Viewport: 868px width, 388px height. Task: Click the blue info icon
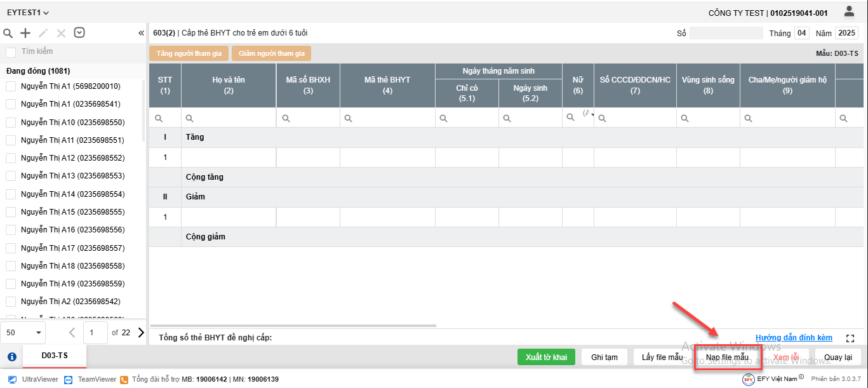11,357
